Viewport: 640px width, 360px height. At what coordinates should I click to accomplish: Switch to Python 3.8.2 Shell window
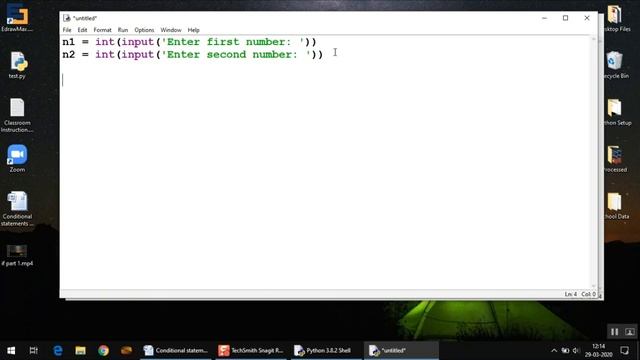click(326, 351)
